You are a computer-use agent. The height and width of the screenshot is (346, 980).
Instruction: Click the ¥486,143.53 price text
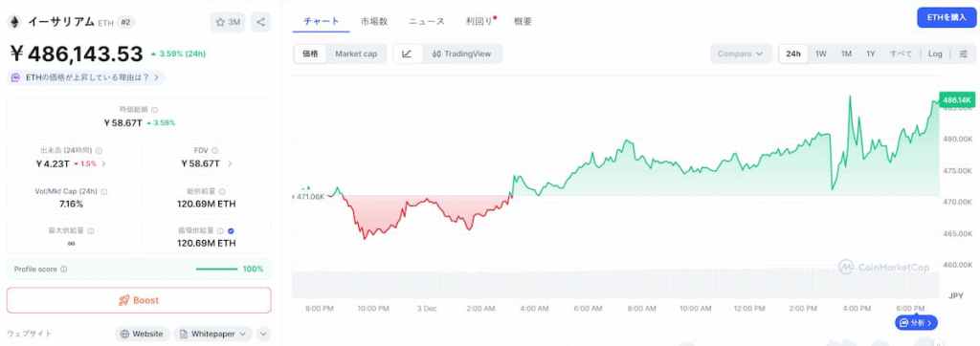point(77,54)
